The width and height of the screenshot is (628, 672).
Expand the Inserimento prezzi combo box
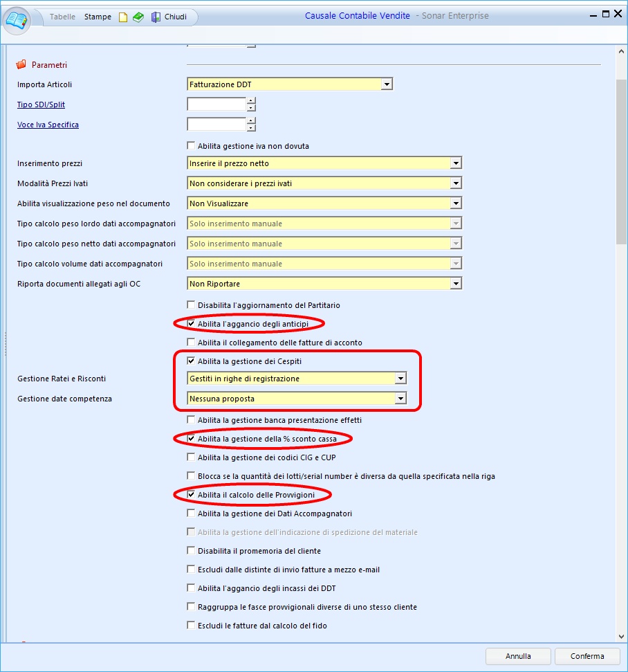click(455, 163)
